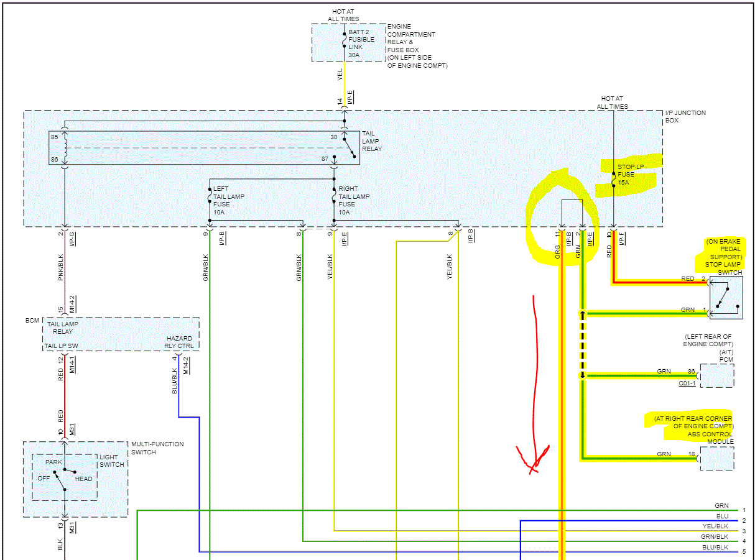Click the HEAD position in the light switch
This screenshot has width=755, height=560.
click(83, 479)
